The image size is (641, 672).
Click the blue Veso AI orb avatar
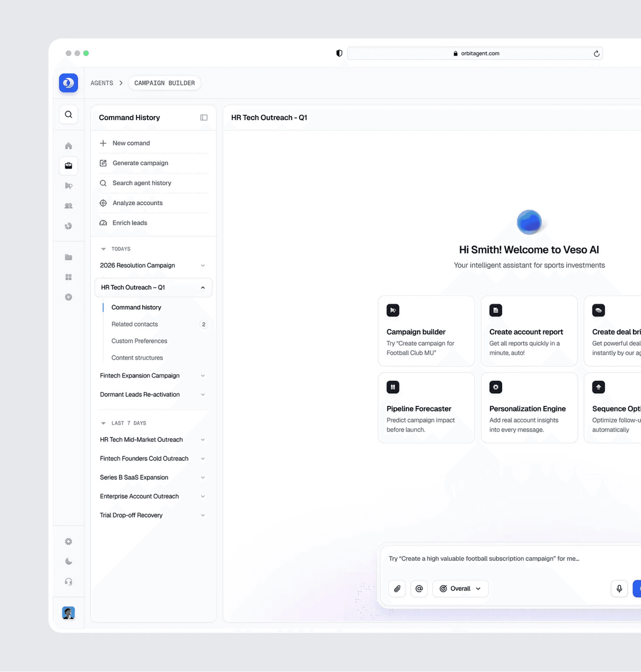529,222
